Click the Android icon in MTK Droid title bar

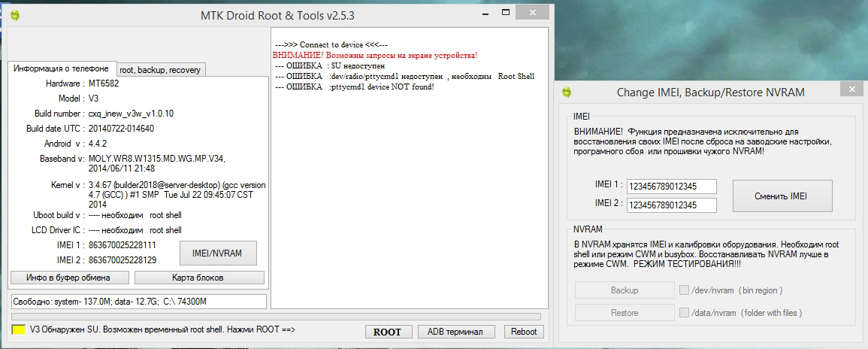pos(15,16)
